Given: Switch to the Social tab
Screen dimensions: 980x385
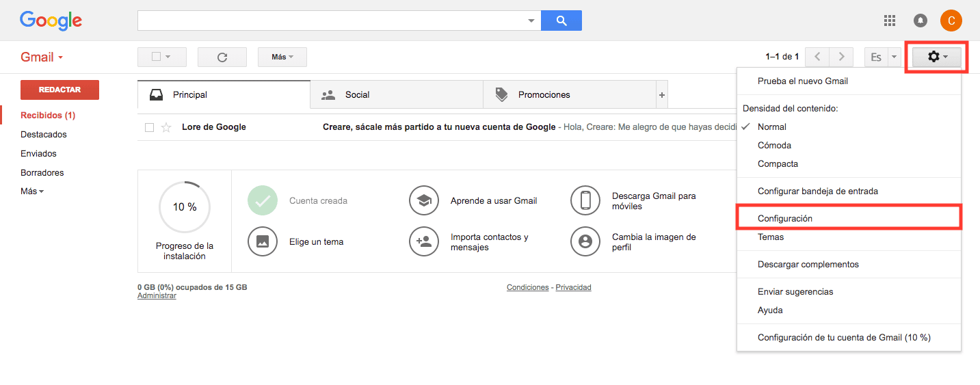Looking at the screenshot, I should [357, 95].
